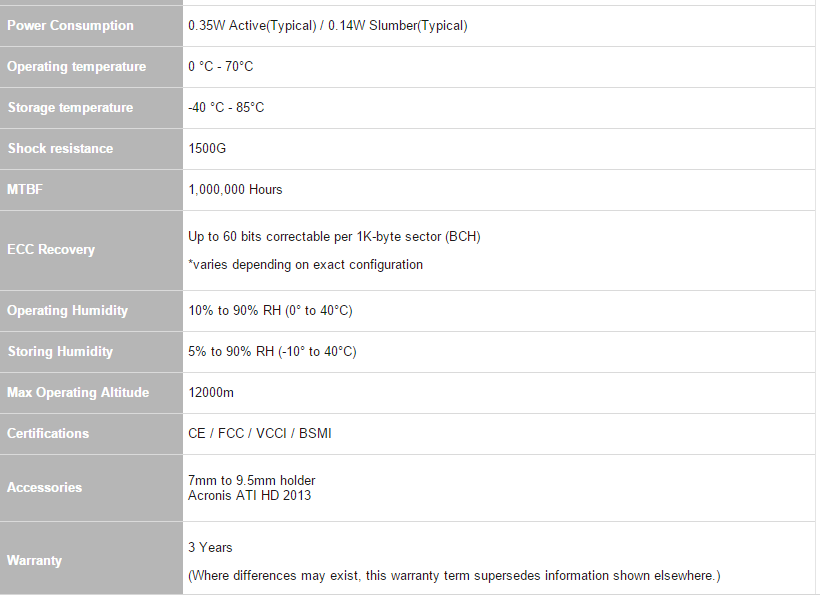Click the MTBF row header
The image size is (820, 595).
pyautogui.click(x=25, y=190)
